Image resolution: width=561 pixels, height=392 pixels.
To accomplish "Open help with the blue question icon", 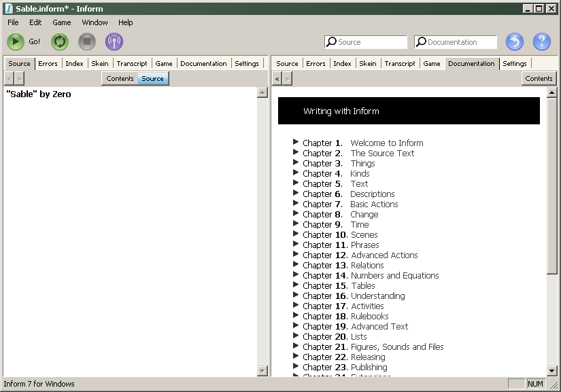I will [542, 42].
